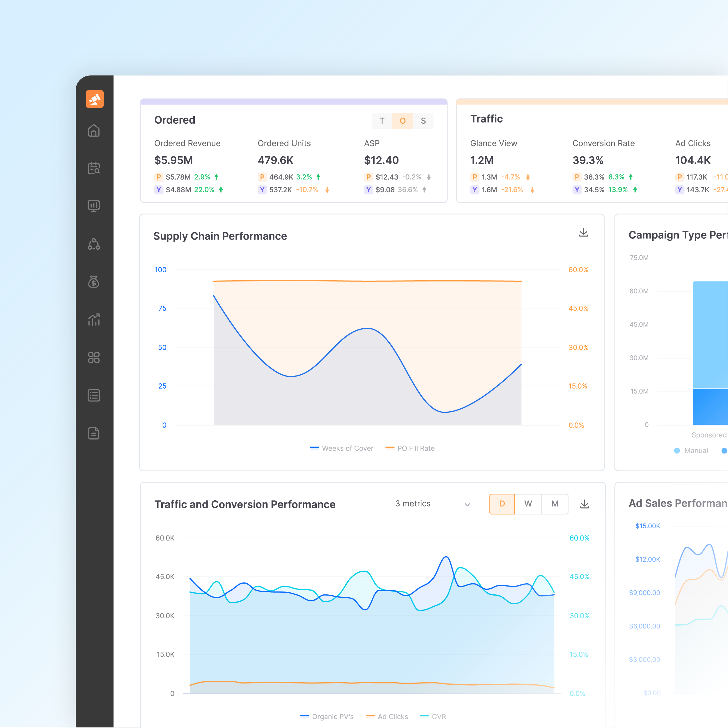Select the O toggle in Ordered card
728x728 pixels.
tap(403, 121)
